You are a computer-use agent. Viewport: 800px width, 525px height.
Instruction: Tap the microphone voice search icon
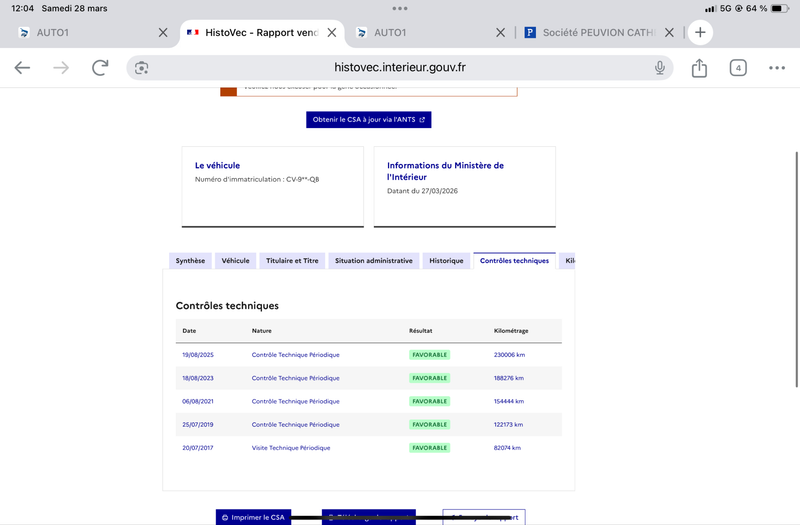(x=660, y=68)
